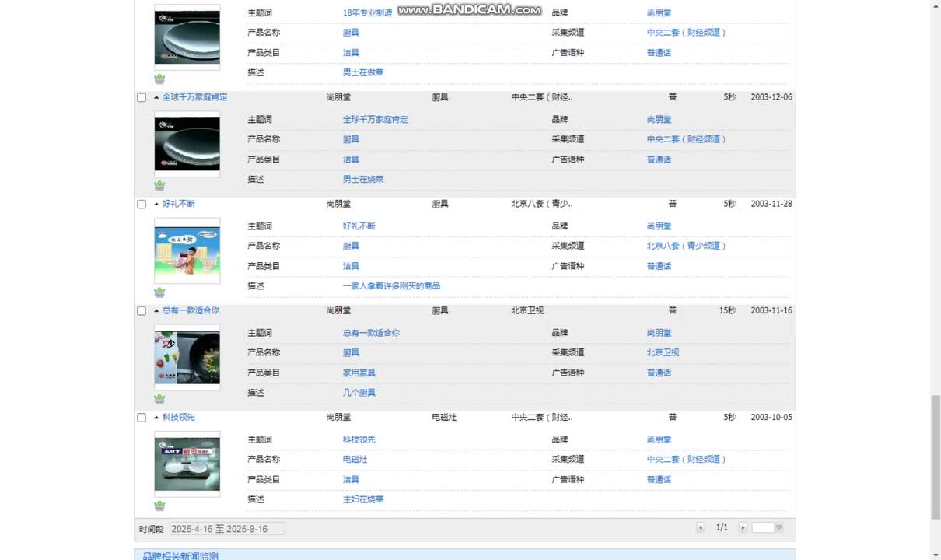Go to the previous page with the left arrow

700,527
